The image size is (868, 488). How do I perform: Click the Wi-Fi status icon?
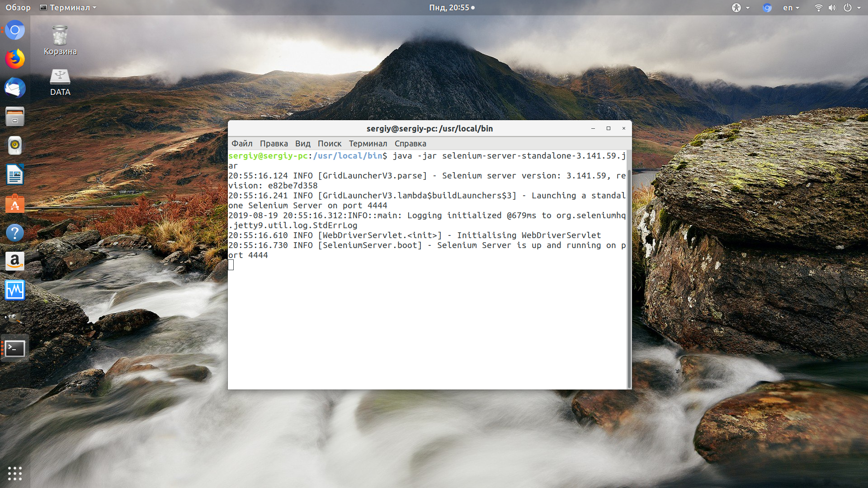pos(818,8)
